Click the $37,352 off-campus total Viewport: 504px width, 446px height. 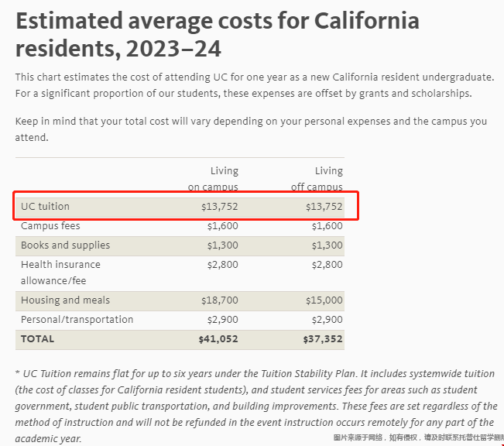tap(323, 339)
